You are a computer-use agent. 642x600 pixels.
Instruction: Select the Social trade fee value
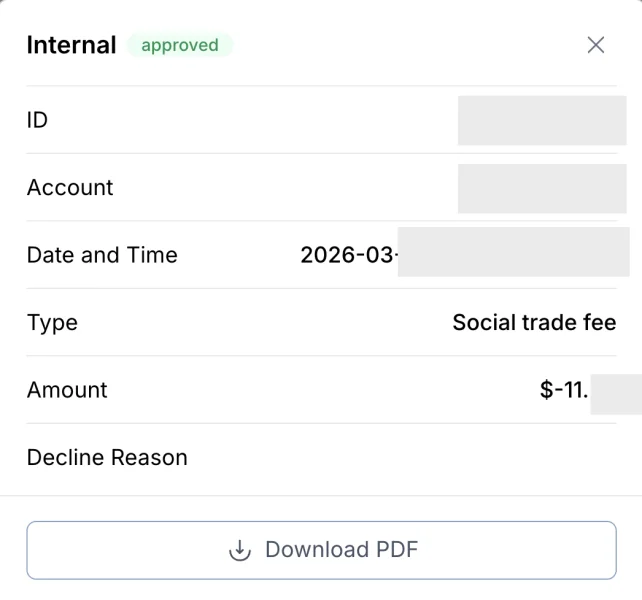(534, 323)
